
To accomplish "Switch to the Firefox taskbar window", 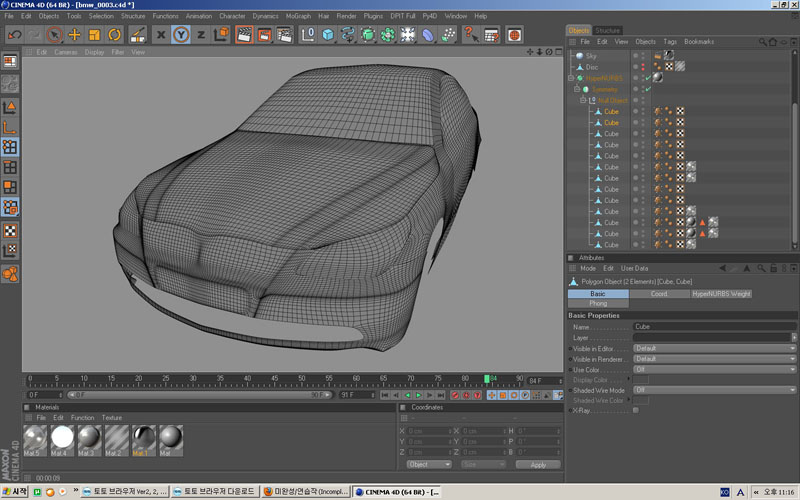I will (x=306, y=492).
